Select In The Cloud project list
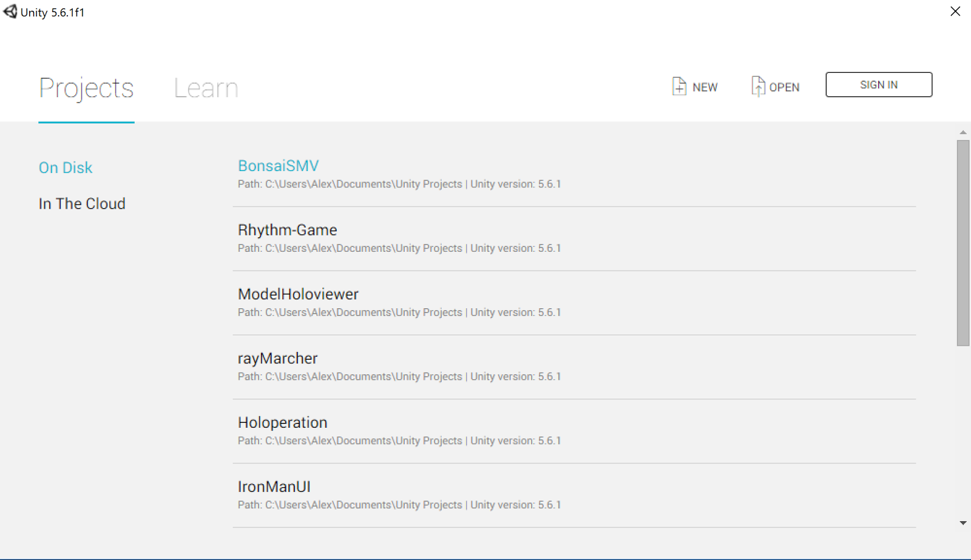Viewport: 971px width, 560px height. coord(82,203)
